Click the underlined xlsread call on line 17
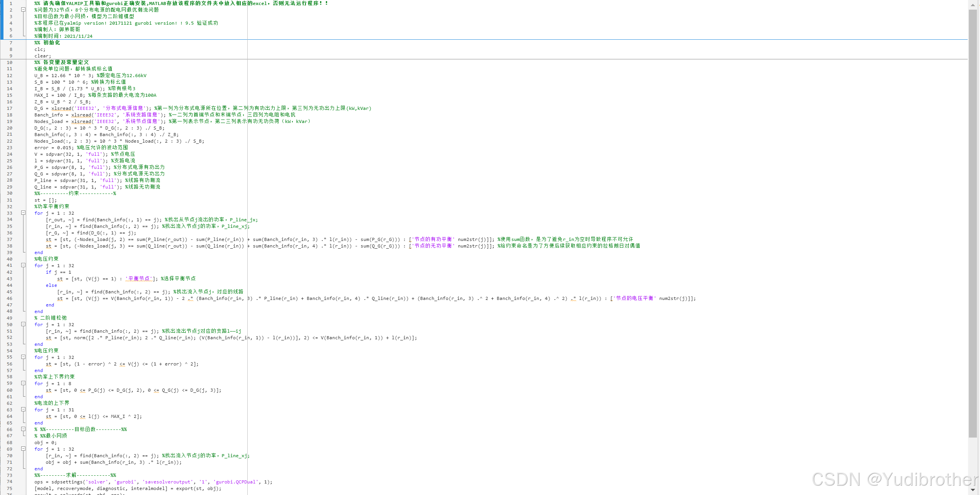The height and width of the screenshot is (495, 980). point(61,108)
